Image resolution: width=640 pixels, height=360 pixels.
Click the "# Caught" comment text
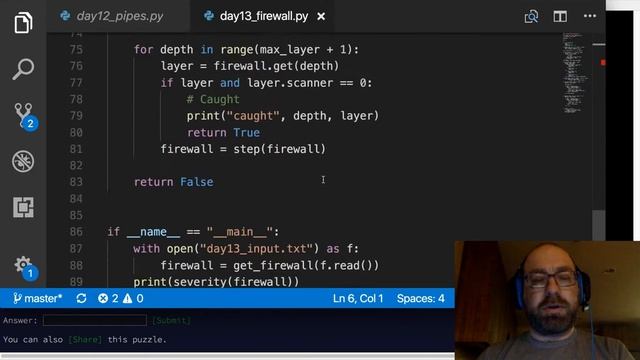click(213, 99)
